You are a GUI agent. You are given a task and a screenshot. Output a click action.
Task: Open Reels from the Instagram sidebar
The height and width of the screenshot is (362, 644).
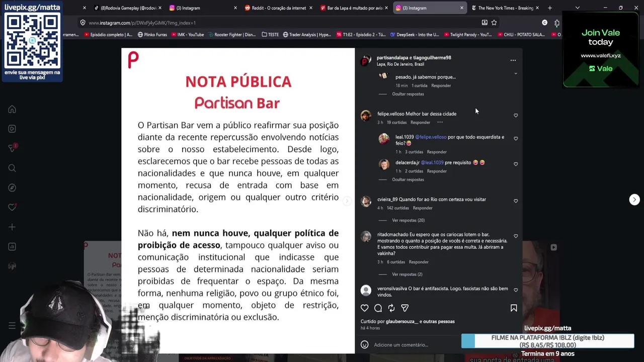[x=12, y=129]
